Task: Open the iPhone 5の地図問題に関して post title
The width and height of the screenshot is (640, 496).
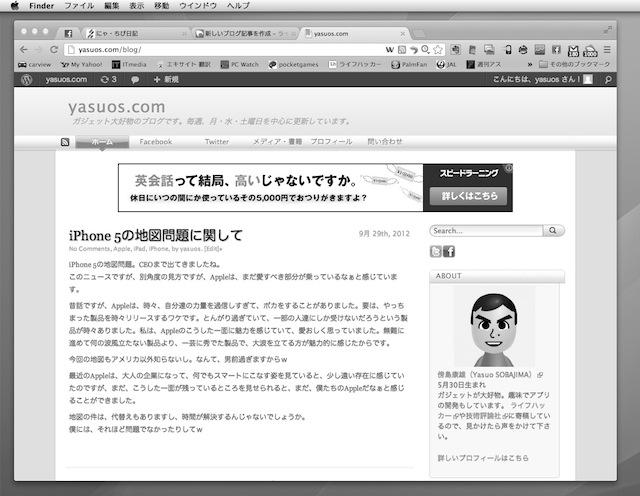Action: point(156,236)
